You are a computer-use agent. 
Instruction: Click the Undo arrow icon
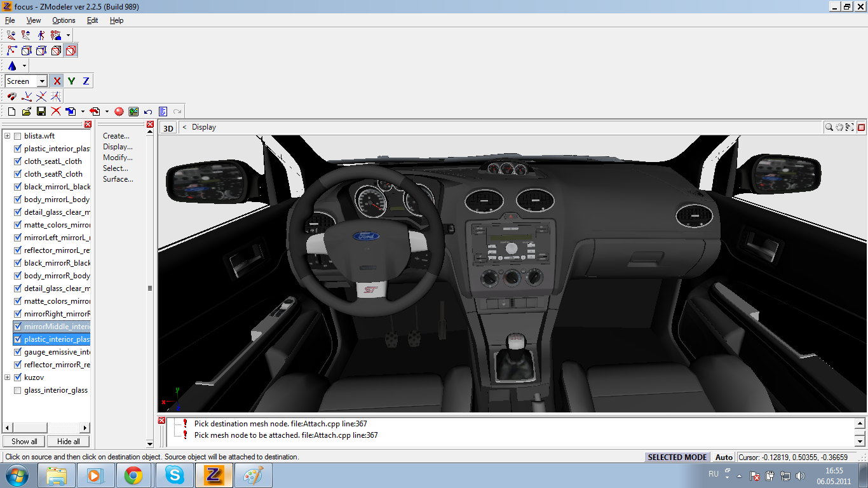pyautogui.click(x=148, y=111)
